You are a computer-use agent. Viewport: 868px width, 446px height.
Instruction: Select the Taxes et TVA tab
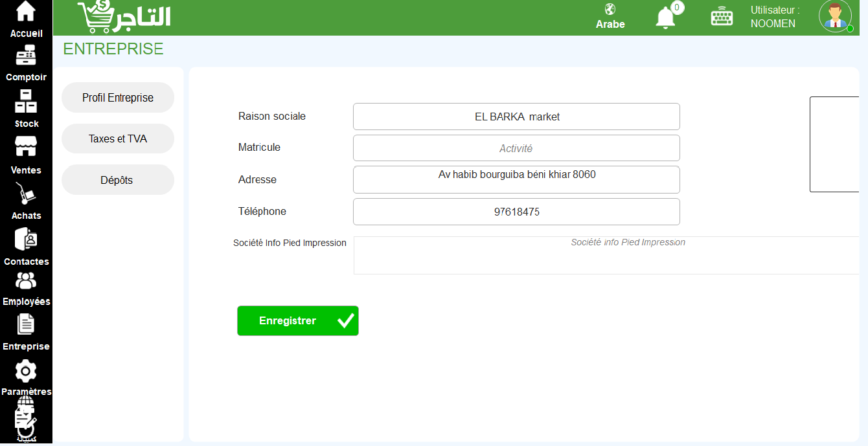pos(118,139)
